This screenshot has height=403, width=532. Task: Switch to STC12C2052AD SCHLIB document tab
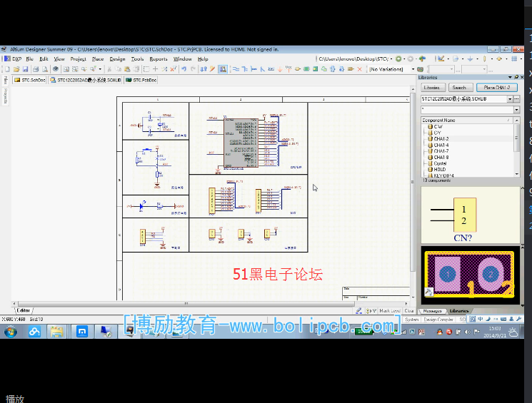pos(85,81)
